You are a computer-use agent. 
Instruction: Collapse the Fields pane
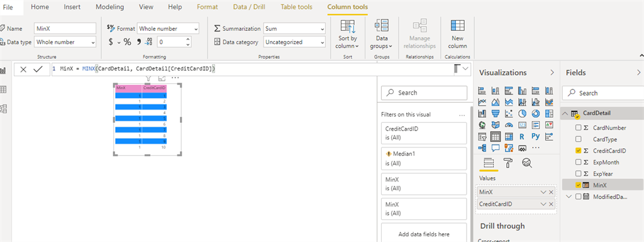pyautogui.click(x=639, y=72)
